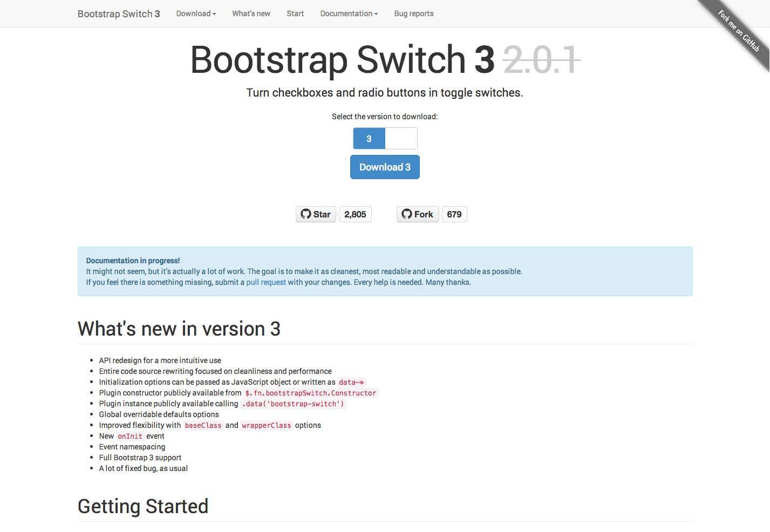This screenshot has height=532, width=770.
Task: Click 'API redesign for a more intuitive use'
Action: [x=160, y=360]
